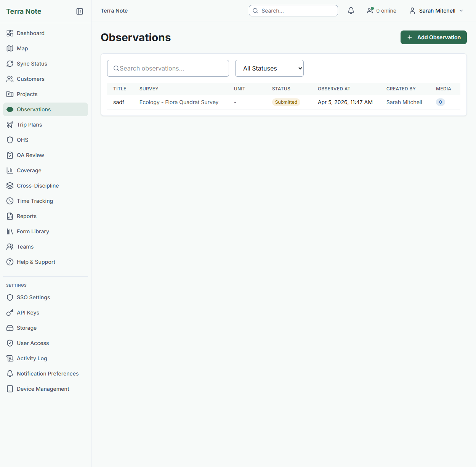Open Cross-Discipline from the sidebar
Screen dimensions: 476x467
38,186
